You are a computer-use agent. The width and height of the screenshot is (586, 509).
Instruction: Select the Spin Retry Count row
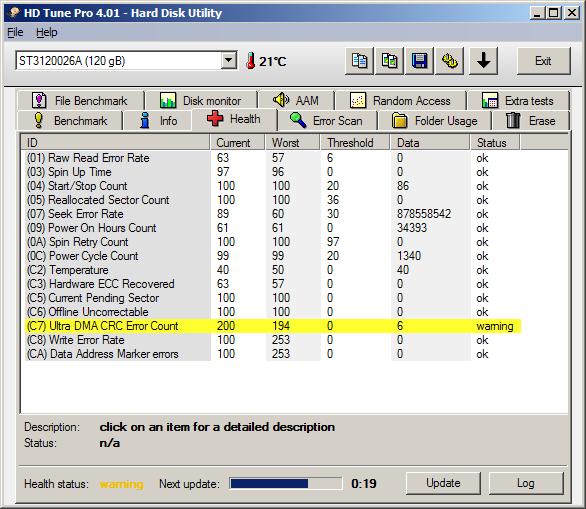(x=273, y=242)
